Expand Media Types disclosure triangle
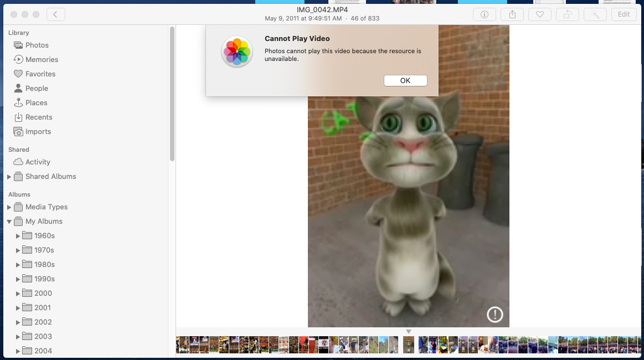Screen dimensions: 644x360 pyautogui.click(x=9, y=207)
